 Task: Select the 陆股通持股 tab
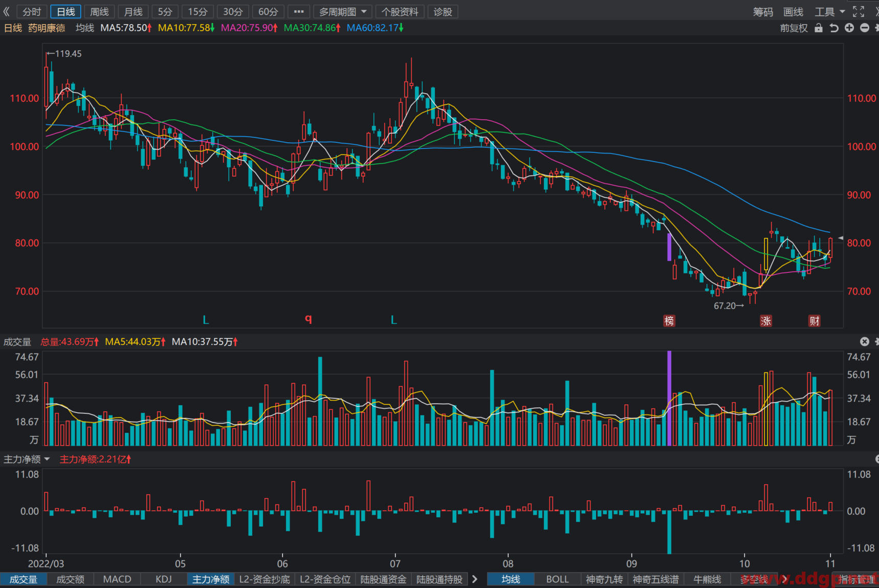pos(440,579)
